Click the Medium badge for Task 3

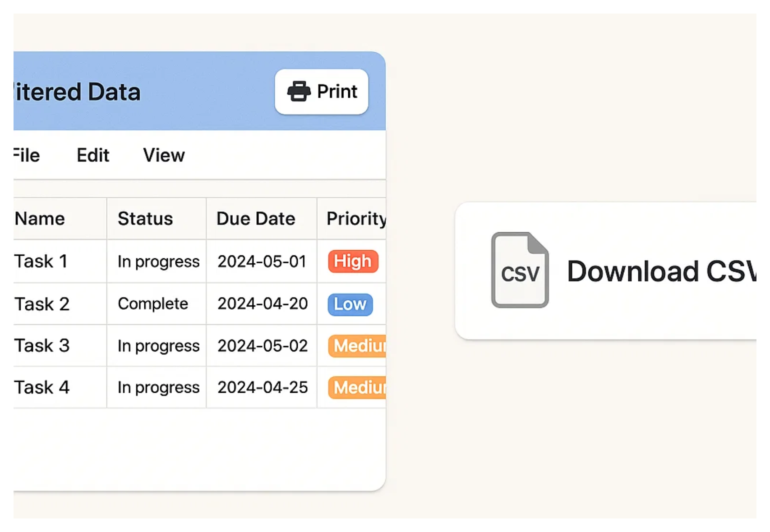(359, 346)
